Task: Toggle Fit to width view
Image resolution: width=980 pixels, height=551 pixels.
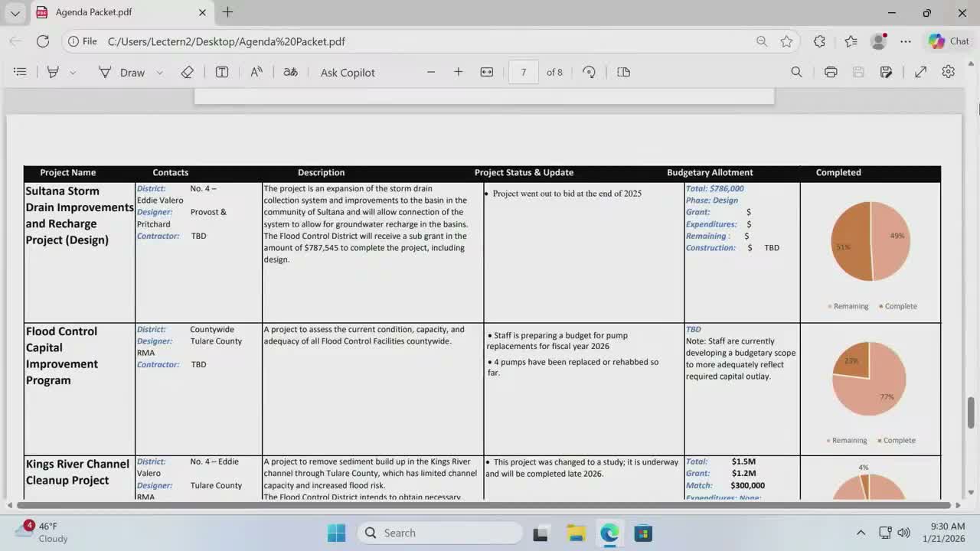Action: point(487,72)
